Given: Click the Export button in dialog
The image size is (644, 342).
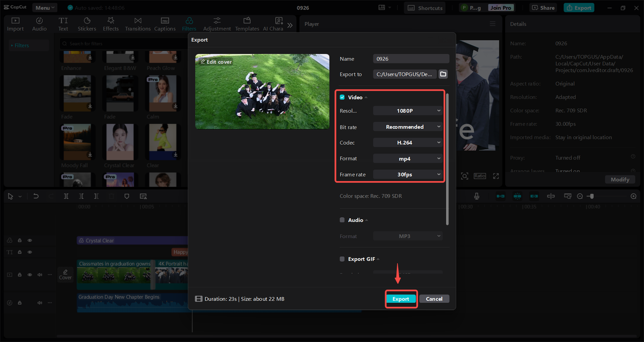Looking at the screenshot, I should pos(401,299).
